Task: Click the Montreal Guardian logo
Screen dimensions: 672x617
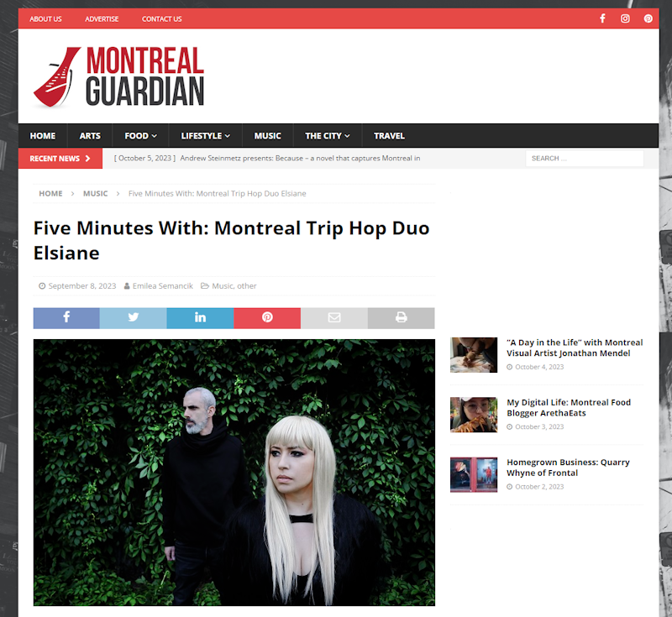Action: (118, 76)
